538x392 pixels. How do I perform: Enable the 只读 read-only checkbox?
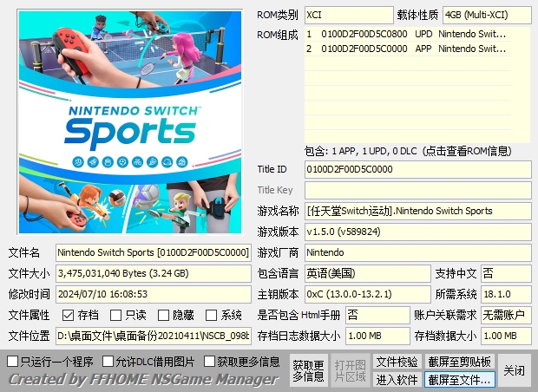pos(115,315)
